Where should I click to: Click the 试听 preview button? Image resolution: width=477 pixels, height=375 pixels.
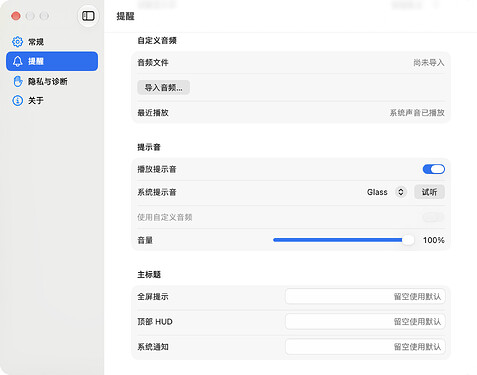[x=429, y=192]
